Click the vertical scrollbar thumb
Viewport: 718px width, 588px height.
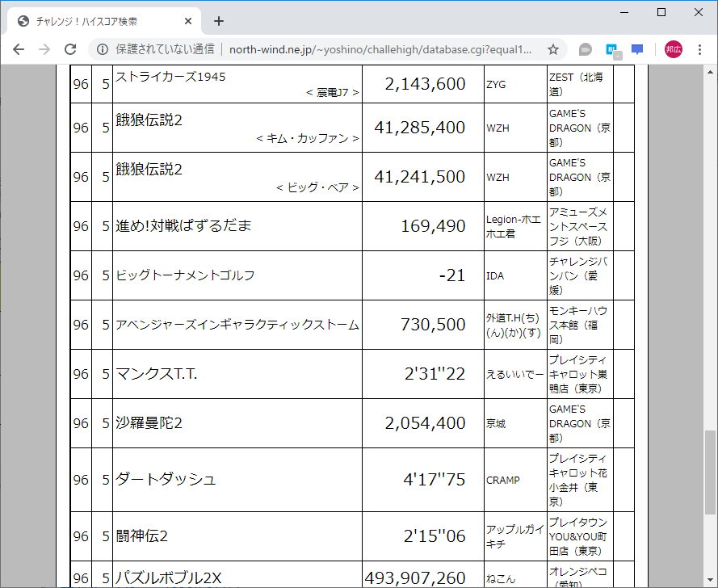pyautogui.click(x=710, y=473)
